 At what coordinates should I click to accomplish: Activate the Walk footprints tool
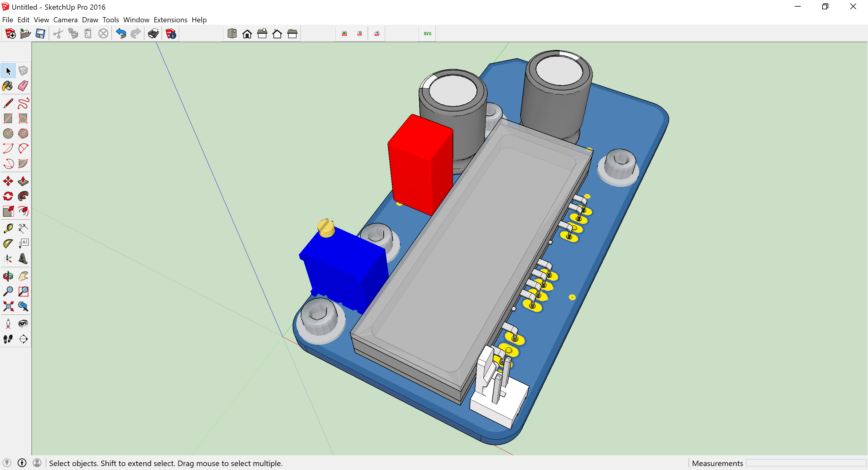(x=8, y=339)
